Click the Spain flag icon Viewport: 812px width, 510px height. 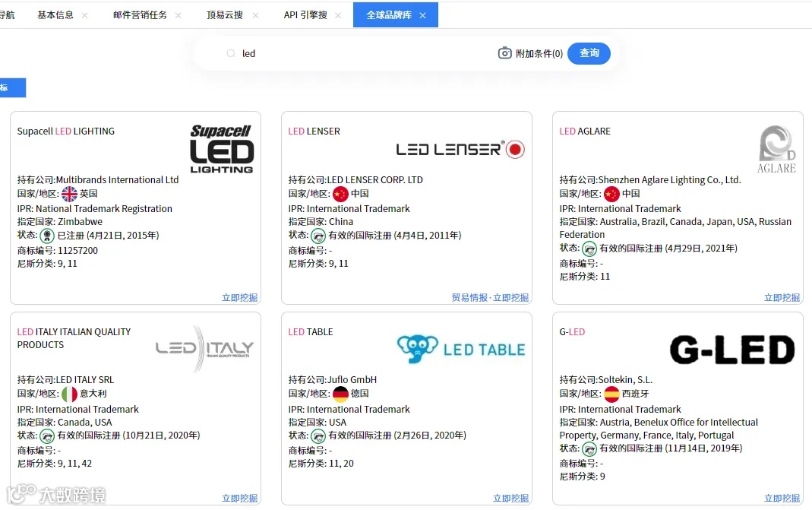[611, 394]
